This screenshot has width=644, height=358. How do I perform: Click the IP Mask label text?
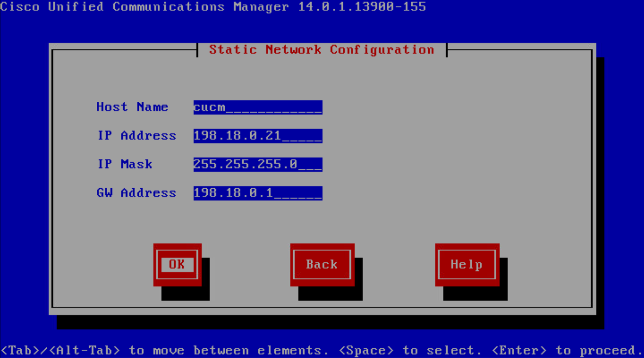[x=125, y=164]
